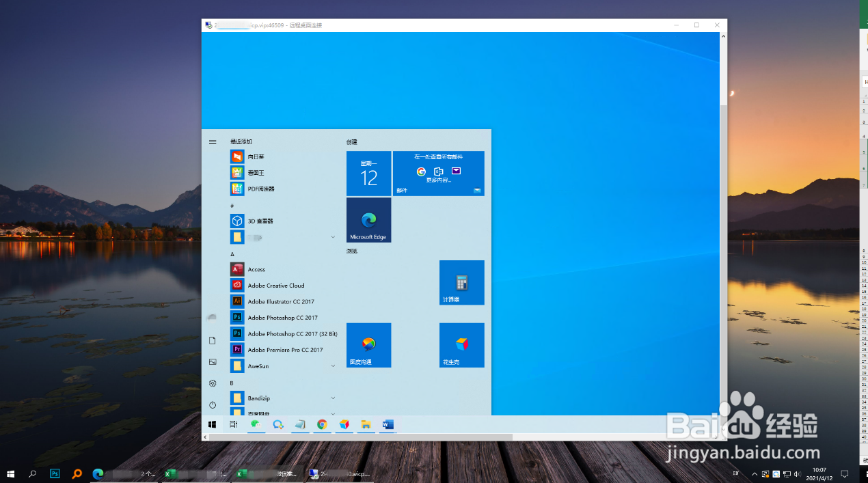
Task: Click the Start menu hamburger icon
Action: click(213, 142)
